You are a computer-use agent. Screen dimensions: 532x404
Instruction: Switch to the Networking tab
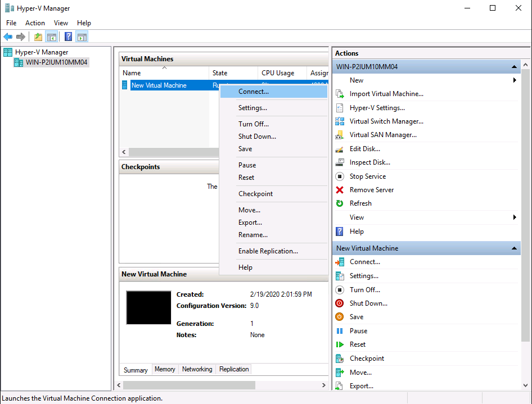[x=197, y=369]
